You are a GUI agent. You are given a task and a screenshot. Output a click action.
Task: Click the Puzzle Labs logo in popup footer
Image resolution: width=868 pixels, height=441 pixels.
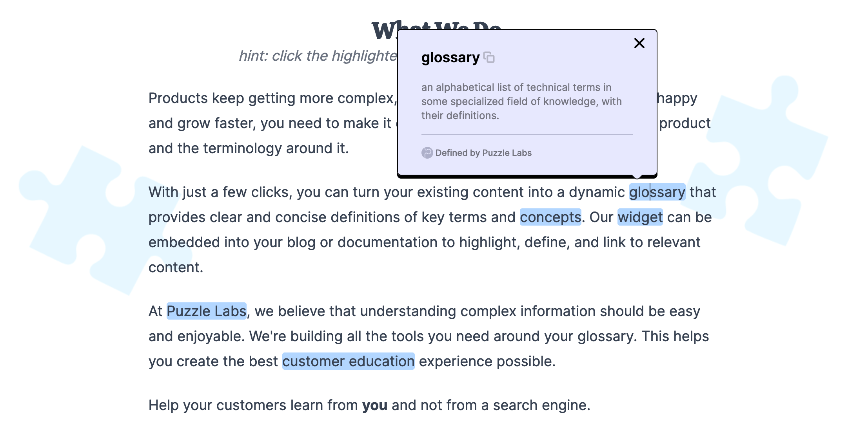click(x=427, y=153)
